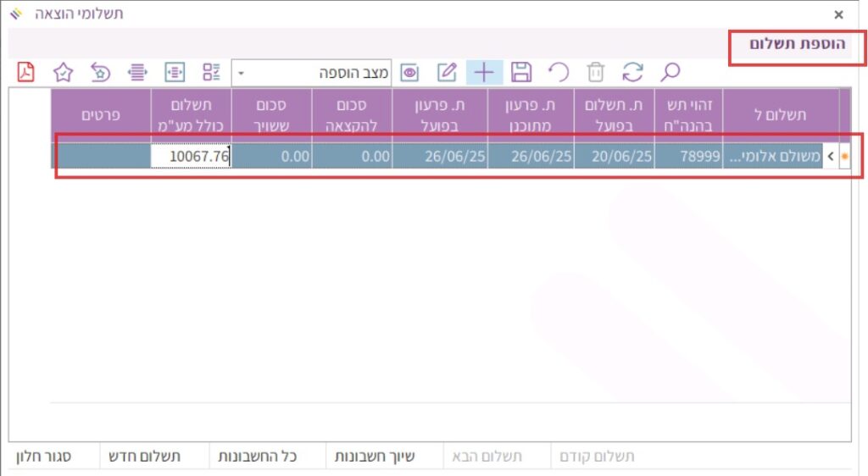
Task: Click the star favorites icon
Action: coord(64,73)
